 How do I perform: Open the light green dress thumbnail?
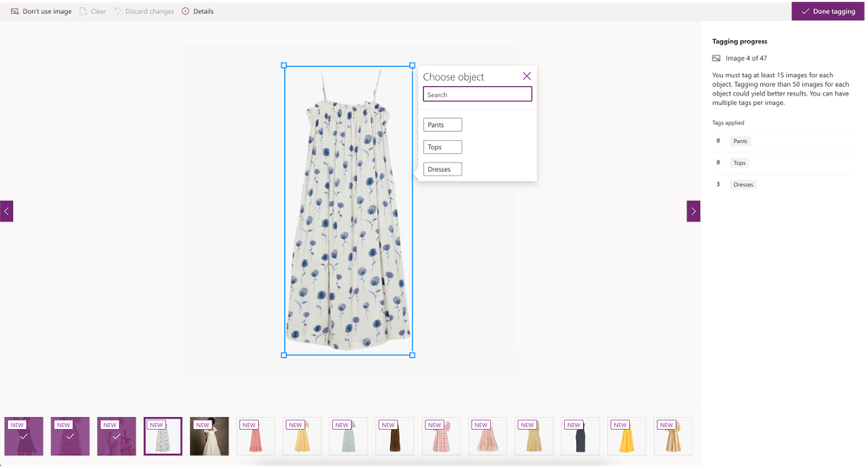point(348,436)
